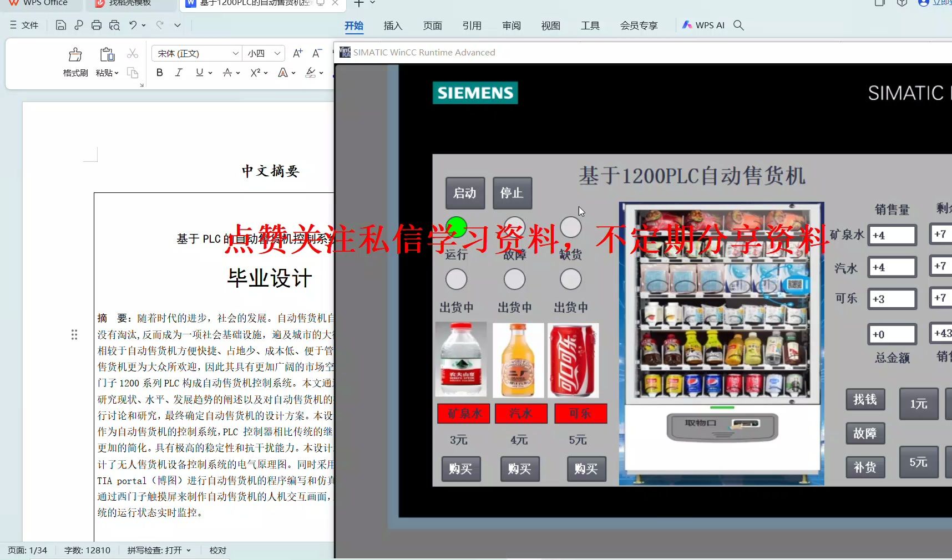Open Print Preview icon in WPS
952x560 pixels.
click(x=114, y=25)
